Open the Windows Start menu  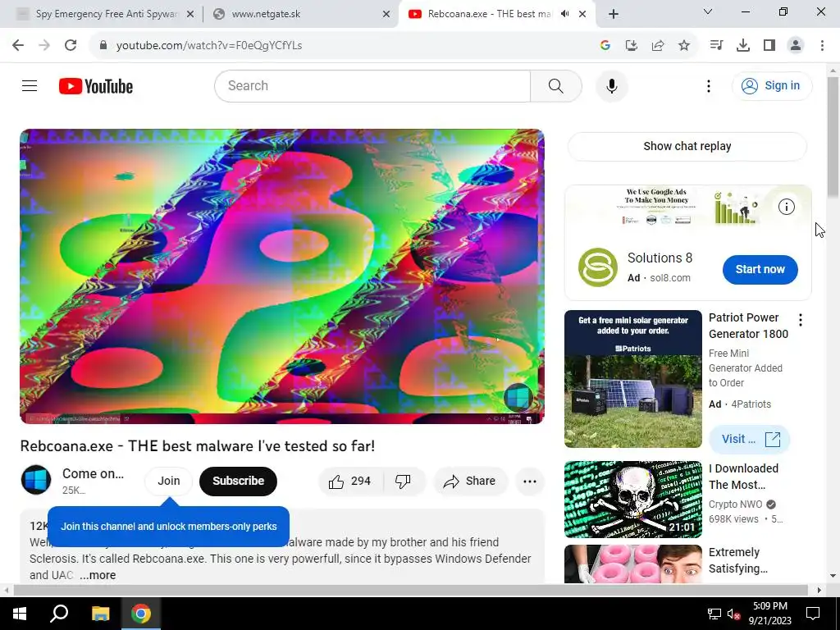click(x=20, y=614)
